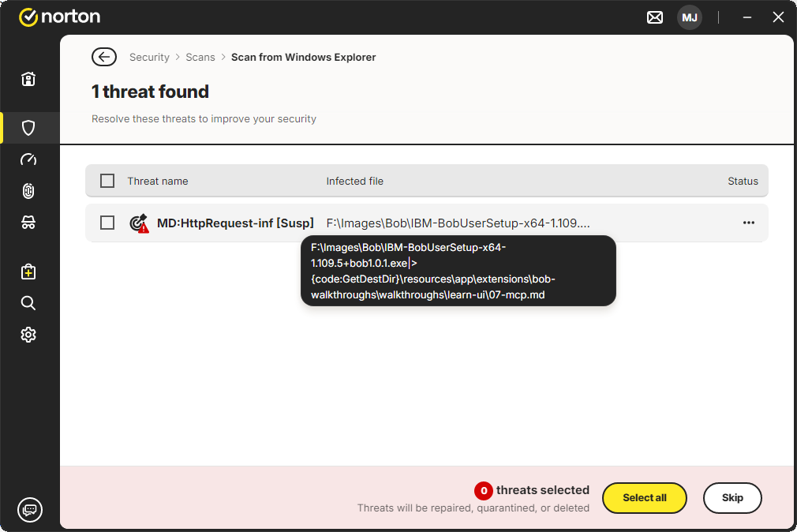Go back using the back arrow button

(104, 57)
